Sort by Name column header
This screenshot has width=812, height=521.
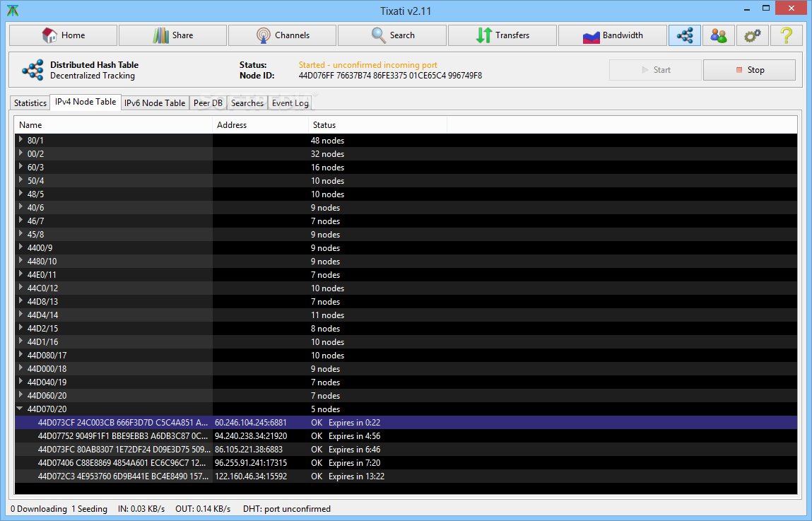click(x=113, y=125)
